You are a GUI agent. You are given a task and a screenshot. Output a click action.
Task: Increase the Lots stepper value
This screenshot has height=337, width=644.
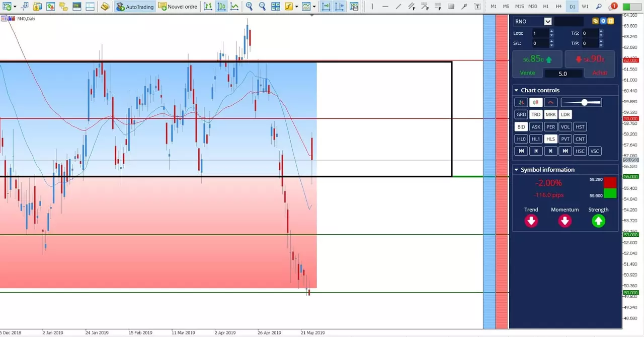[x=551, y=31]
